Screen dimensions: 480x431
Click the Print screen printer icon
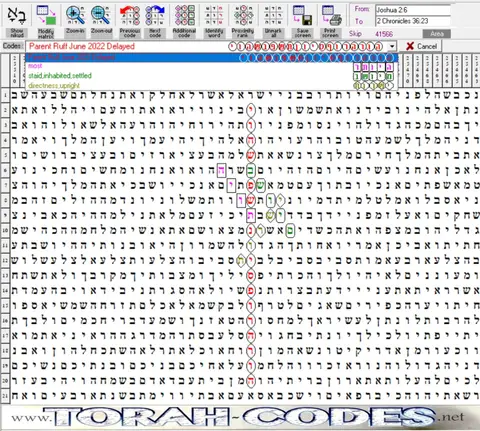point(331,15)
